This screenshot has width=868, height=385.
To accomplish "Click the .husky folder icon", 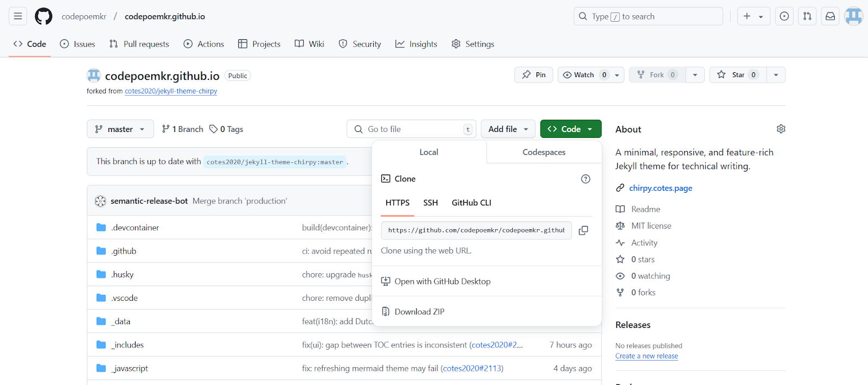I will (101, 274).
